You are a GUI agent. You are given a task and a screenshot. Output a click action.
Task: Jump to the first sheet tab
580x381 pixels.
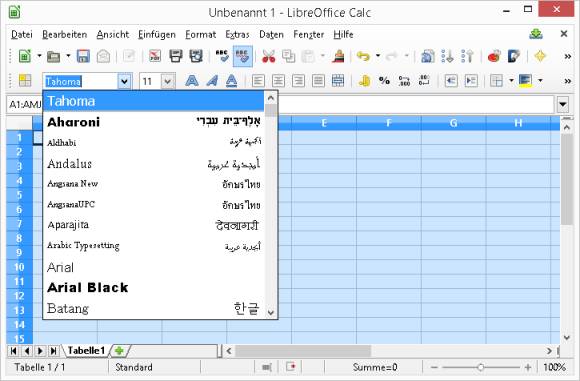coord(13,350)
